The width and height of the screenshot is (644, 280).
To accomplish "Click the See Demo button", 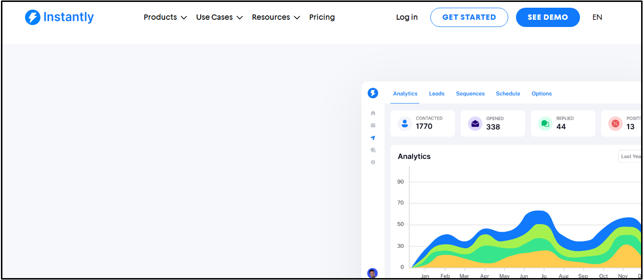I will point(548,17).
